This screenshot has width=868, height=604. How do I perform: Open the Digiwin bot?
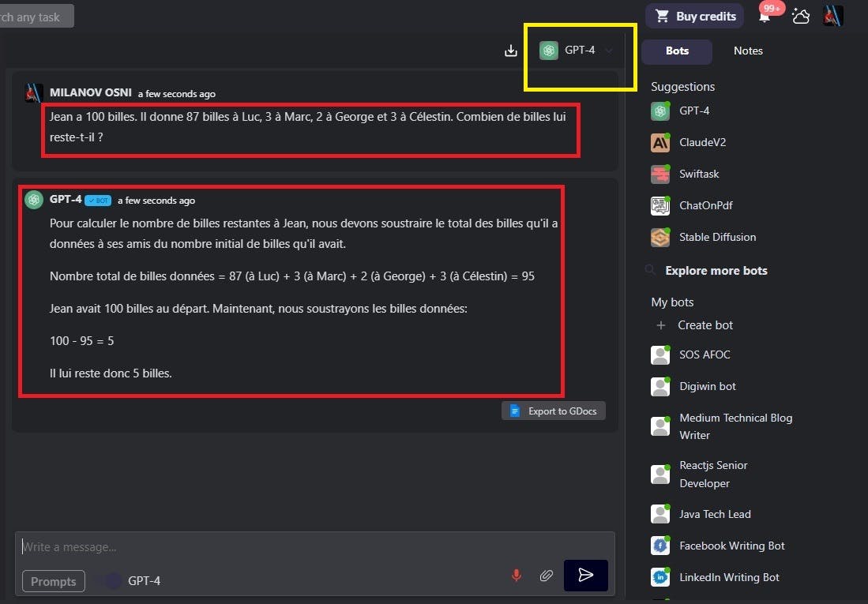click(693, 386)
